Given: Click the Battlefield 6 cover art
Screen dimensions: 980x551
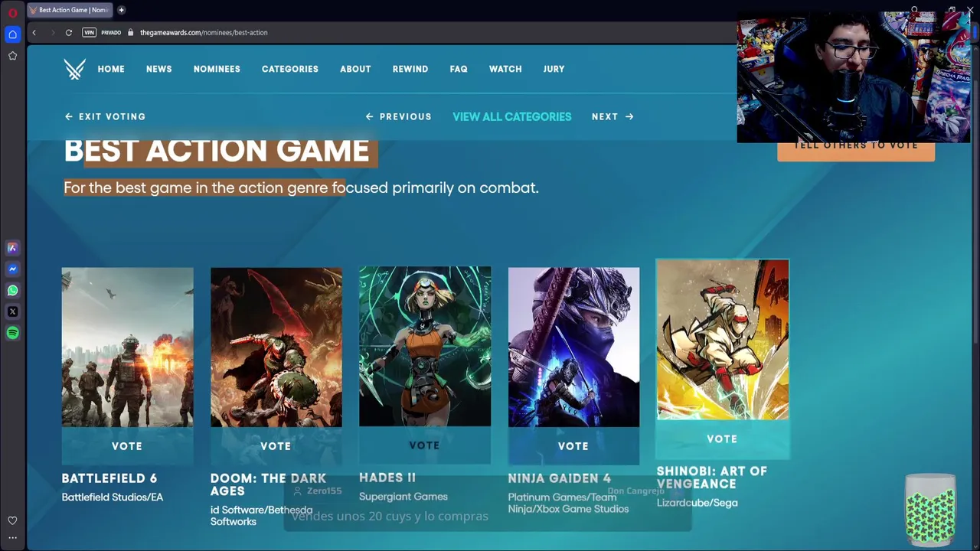Looking at the screenshot, I should coord(127,347).
